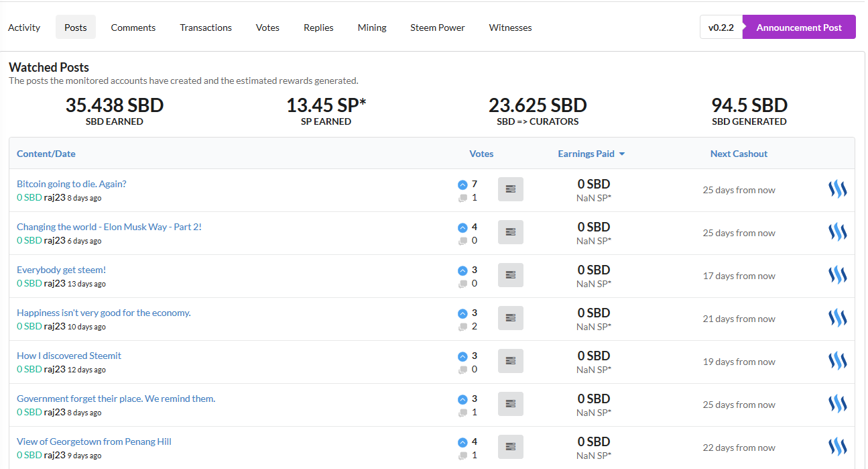Click 'Watched Posts' heading
Image resolution: width=868 pixels, height=469 pixels.
tap(49, 67)
